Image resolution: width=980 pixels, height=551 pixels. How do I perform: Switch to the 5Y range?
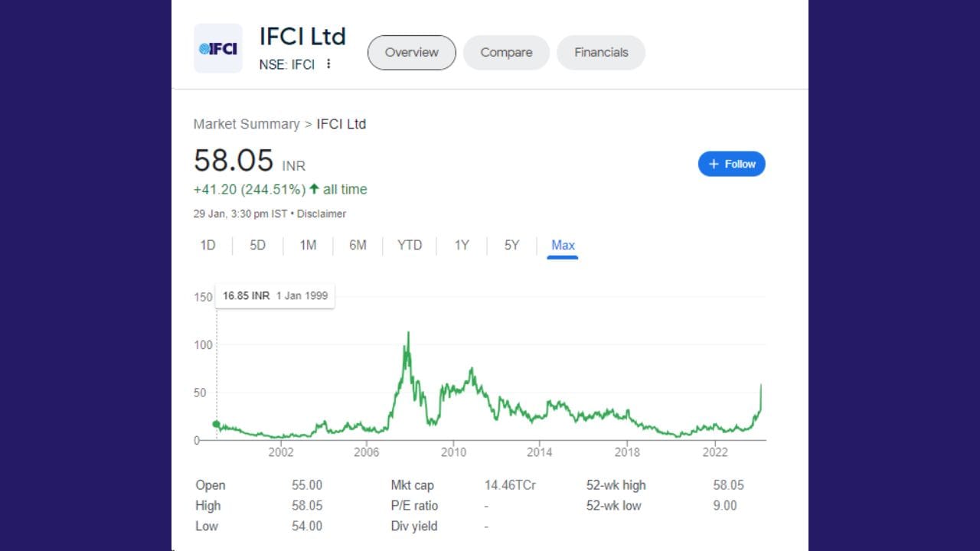click(x=511, y=245)
